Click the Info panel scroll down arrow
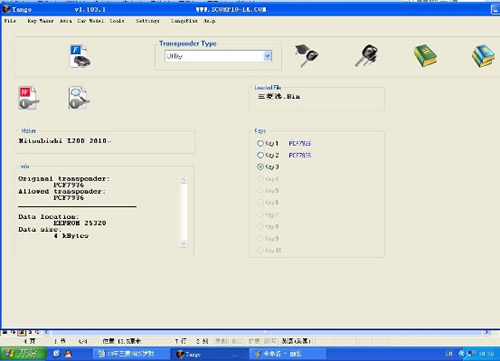Viewport: 500px width, 361px height. tap(183, 243)
